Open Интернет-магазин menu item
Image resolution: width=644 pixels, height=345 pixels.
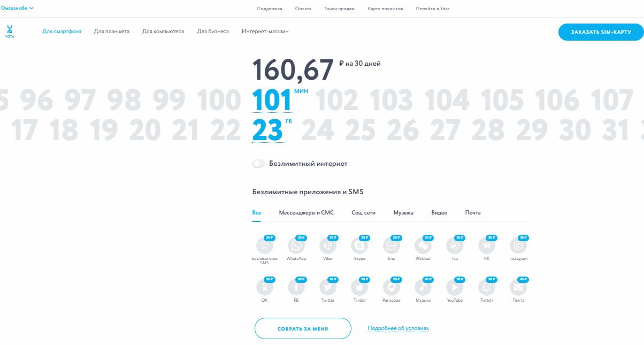click(x=265, y=32)
